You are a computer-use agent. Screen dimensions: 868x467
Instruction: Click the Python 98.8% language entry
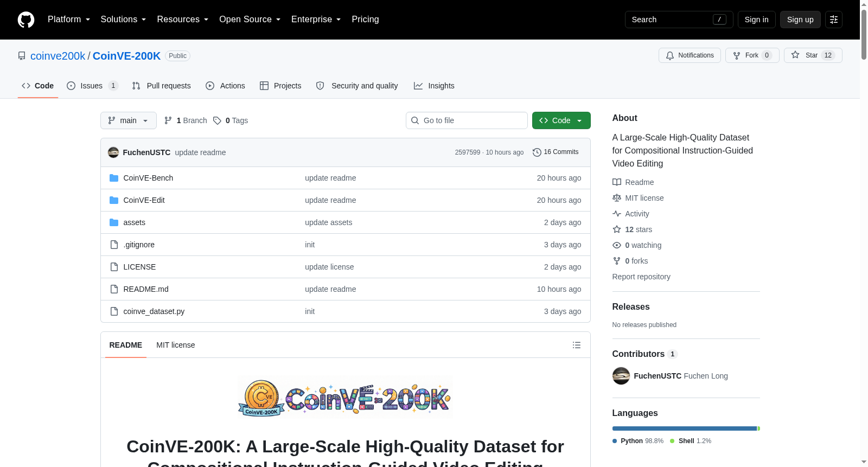(x=638, y=441)
